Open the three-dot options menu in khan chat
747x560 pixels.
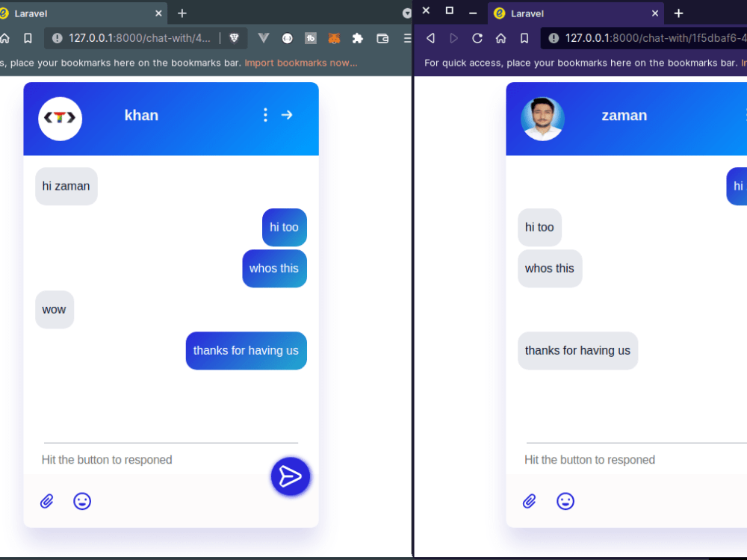pos(265,115)
